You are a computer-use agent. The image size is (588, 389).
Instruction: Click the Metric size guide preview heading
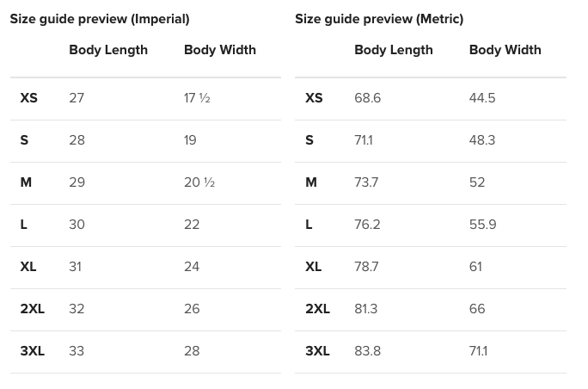[x=379, y=19]
